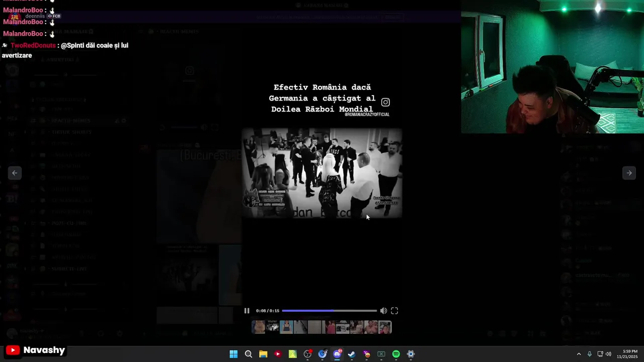
Task: Open Spotify from taskbar
Action: coord(396,354)
